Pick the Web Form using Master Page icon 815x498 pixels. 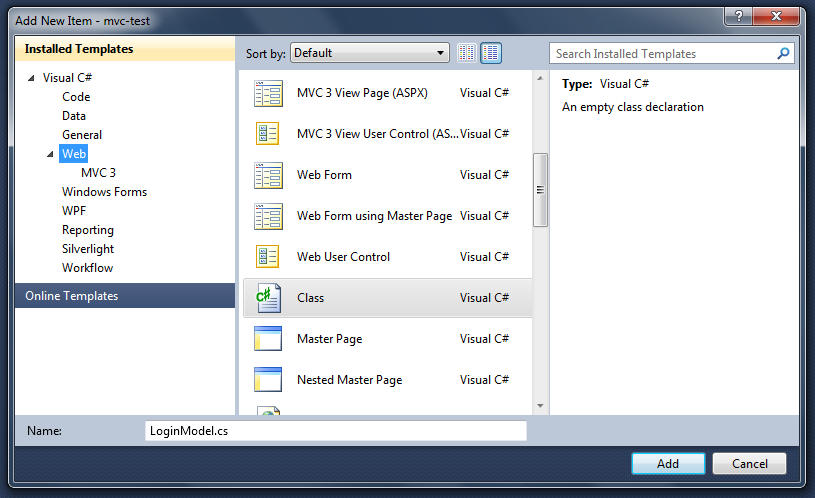tap(268, 216)
